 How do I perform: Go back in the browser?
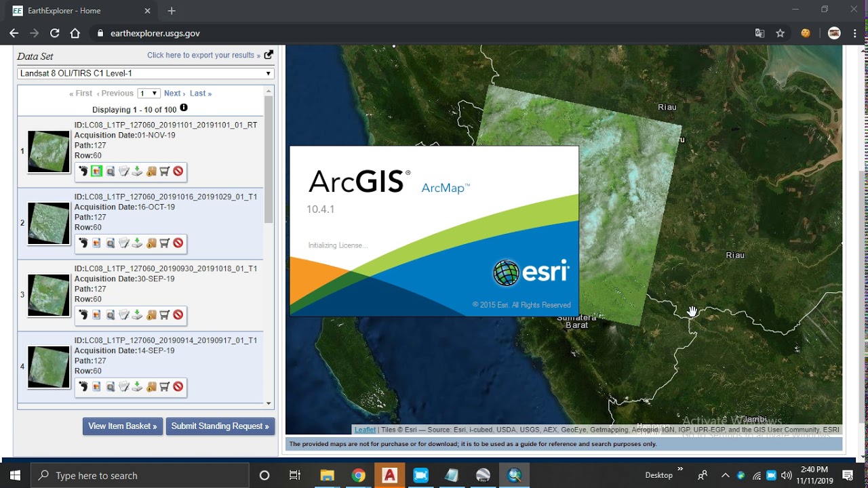tap(14, 33)
